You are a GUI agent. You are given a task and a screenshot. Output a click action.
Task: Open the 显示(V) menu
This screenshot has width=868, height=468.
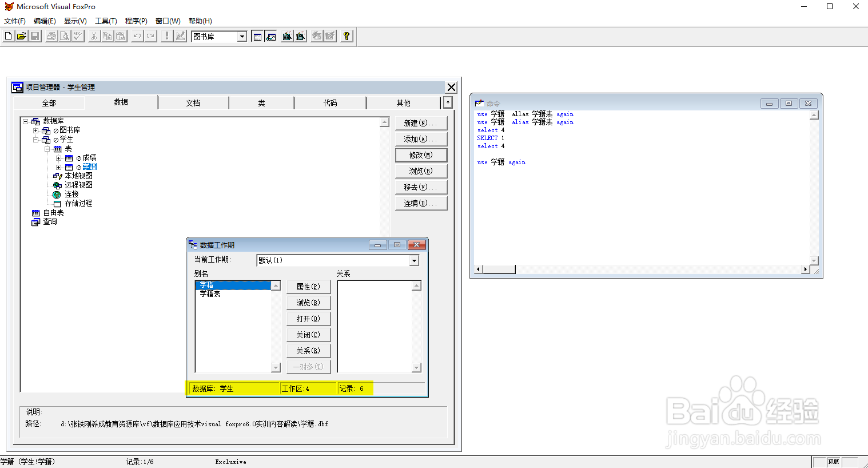tap(75, 21)
